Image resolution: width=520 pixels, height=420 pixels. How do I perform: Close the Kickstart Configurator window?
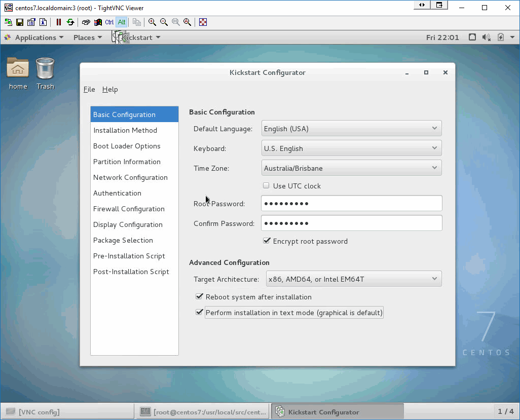445,72
